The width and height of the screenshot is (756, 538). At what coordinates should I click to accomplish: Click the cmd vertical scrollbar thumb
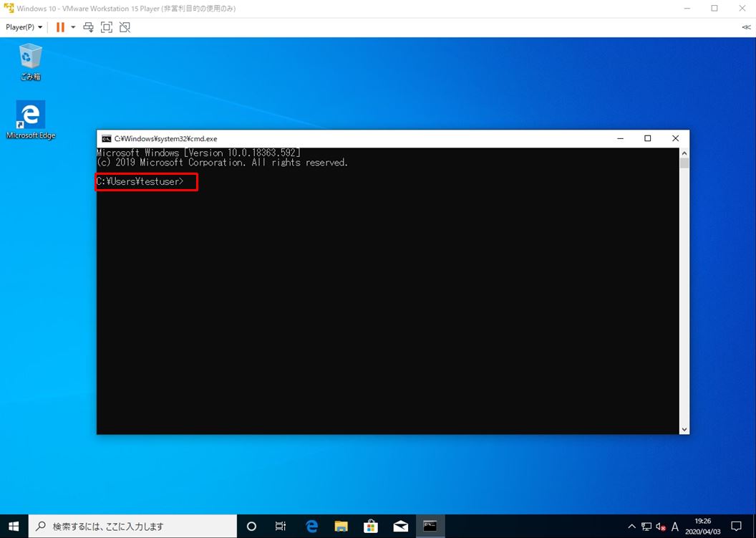click(684, 163)
